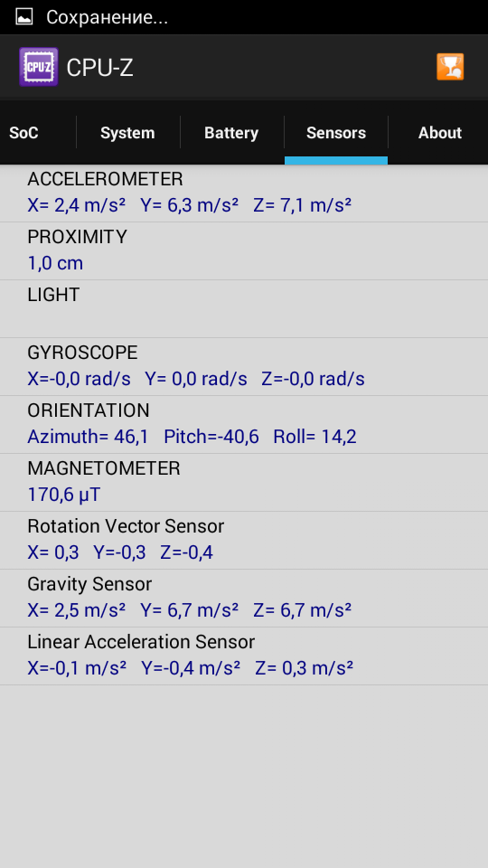Select the GYROSCOPE readings row
Screen dimensions: 488x868
point(244,367)
